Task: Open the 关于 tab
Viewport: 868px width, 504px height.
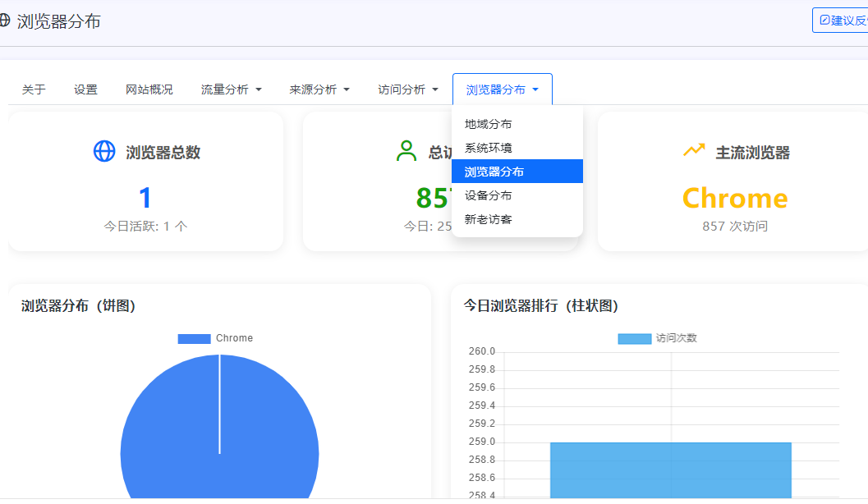Action: pyautogui.click(x=34, y=89)
